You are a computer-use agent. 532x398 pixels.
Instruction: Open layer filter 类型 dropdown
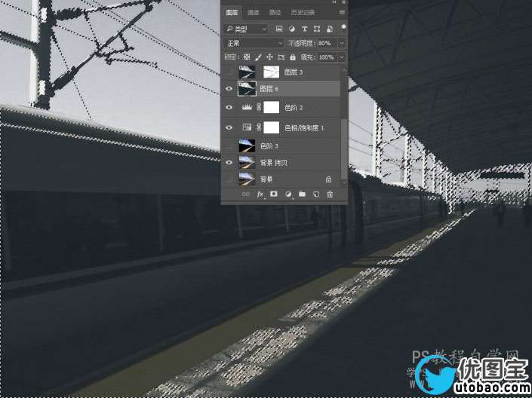[246, 29]
